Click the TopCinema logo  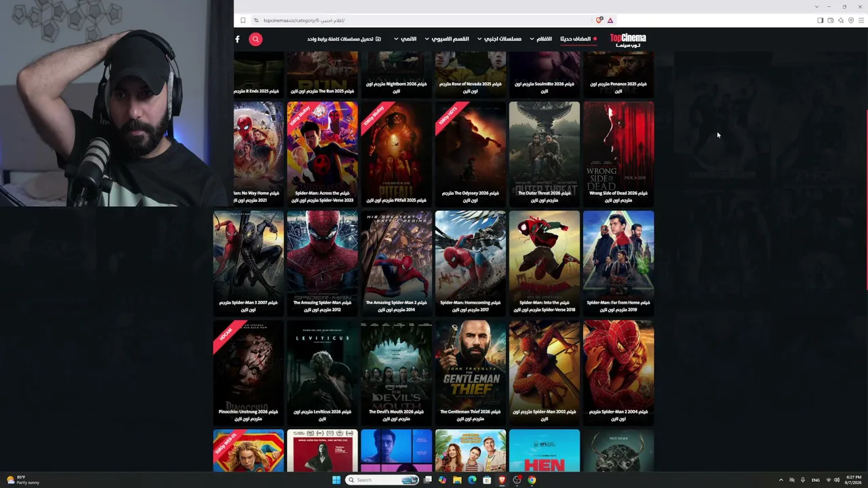coord(628,40)
